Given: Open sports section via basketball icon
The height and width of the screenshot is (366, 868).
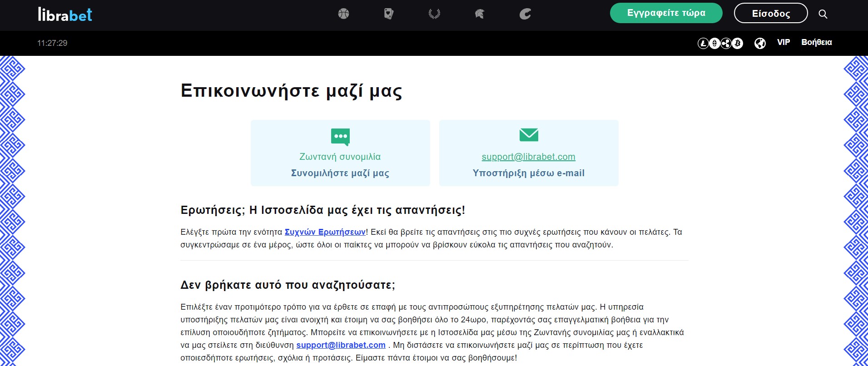Looking at the screenshot, I should (343, 14).
